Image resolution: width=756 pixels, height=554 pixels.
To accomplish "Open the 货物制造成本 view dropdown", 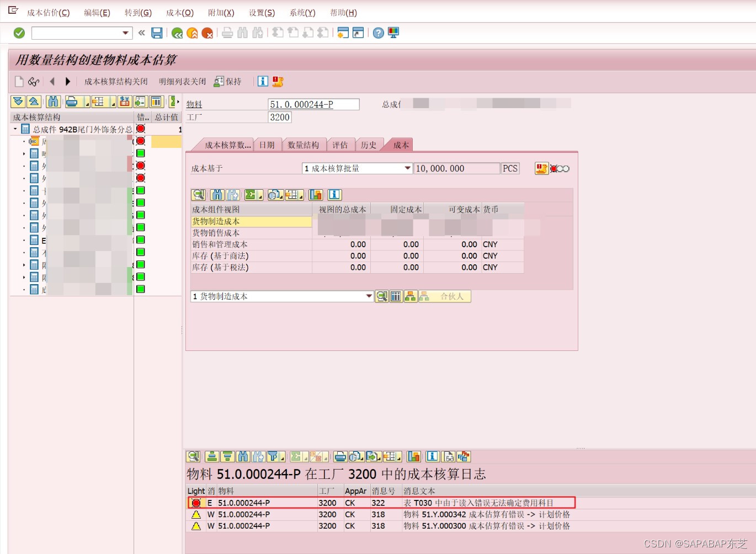I will pos(369,296).
